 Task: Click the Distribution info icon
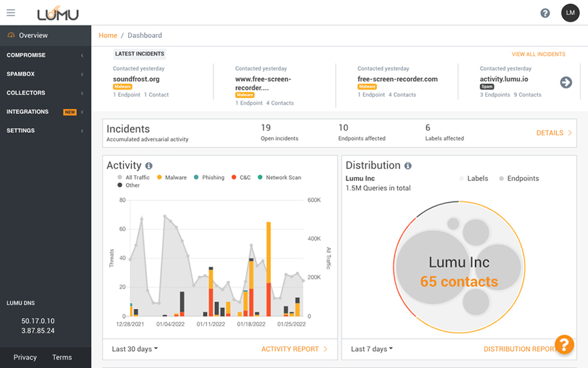click(x=408, y=166)
